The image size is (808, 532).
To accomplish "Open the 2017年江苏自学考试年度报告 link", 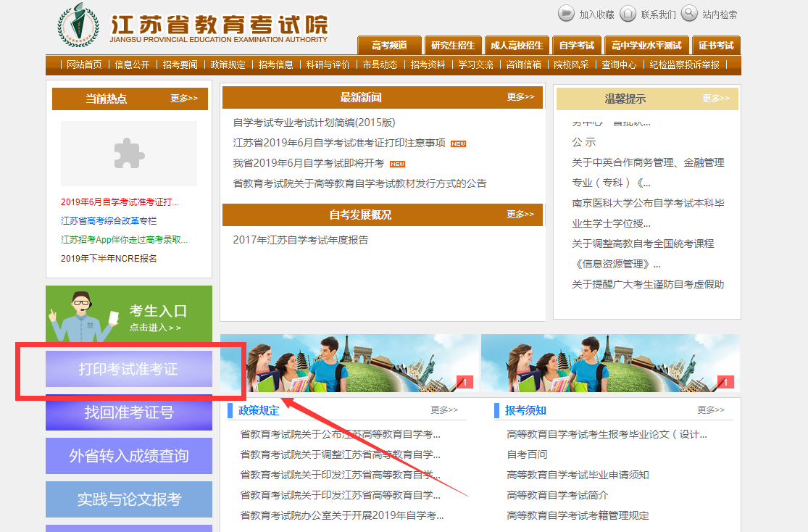I will coord(300,240).
